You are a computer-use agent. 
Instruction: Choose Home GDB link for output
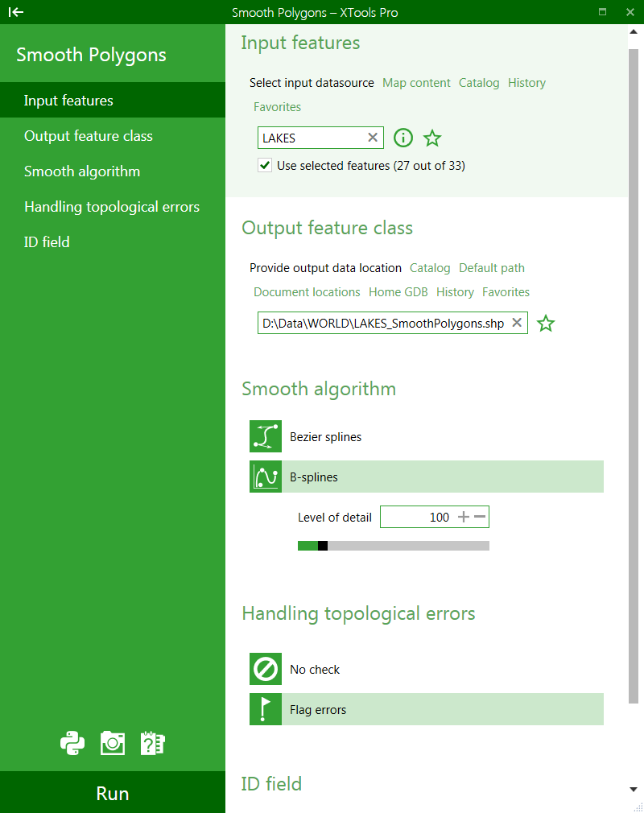click(x=398, y=292)
